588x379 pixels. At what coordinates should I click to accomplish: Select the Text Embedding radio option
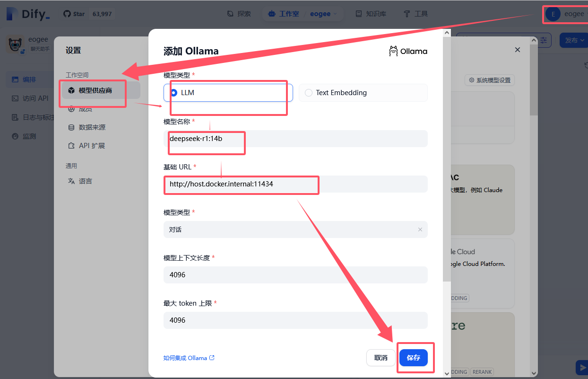coord(363,93)
